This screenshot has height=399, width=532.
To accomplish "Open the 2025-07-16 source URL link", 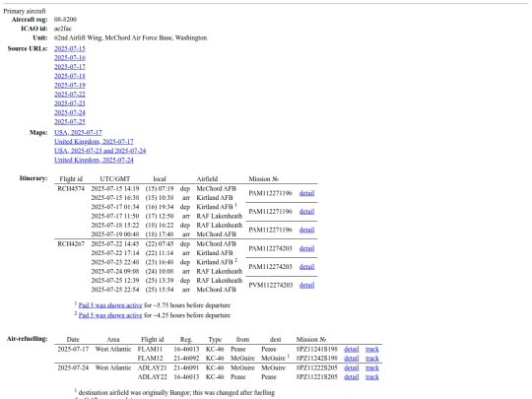I will (x=70, y=58).
